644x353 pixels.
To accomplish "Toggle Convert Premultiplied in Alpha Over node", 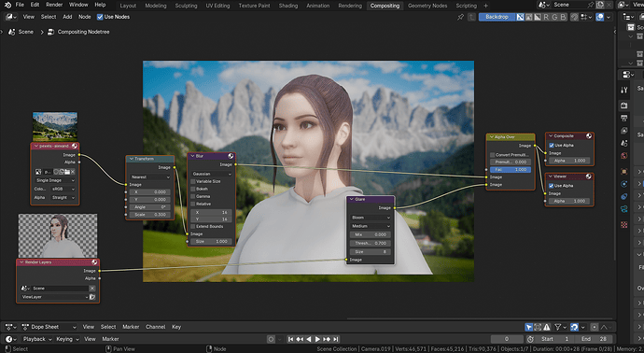I will [x=493, y=155].
